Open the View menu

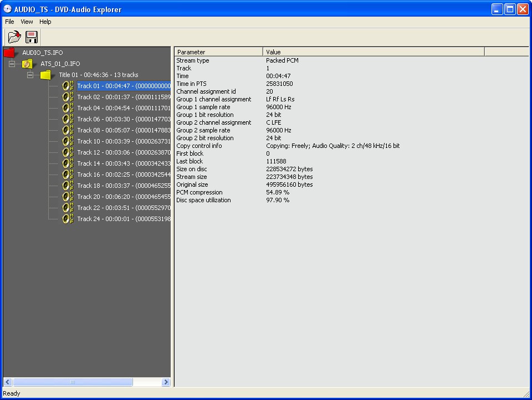tap(27, 22)
